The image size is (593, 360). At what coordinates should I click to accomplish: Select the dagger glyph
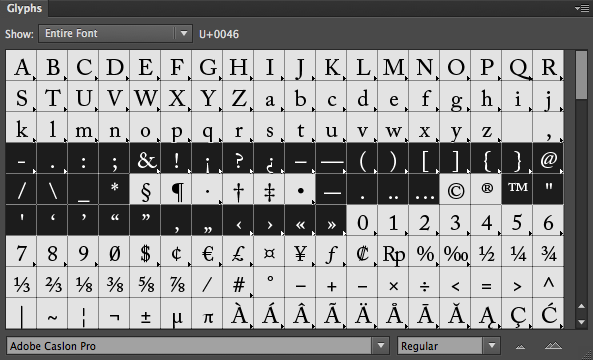[x=238, y=189]
